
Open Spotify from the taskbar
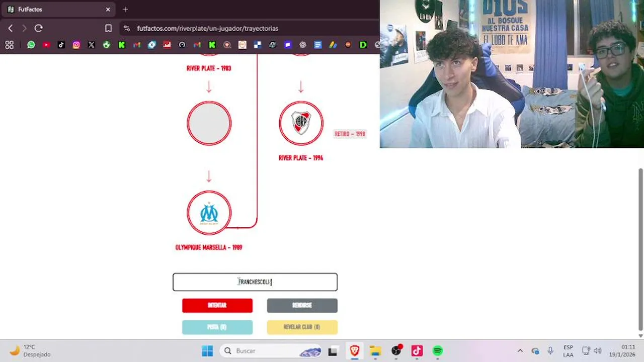[x=438, y=350]
